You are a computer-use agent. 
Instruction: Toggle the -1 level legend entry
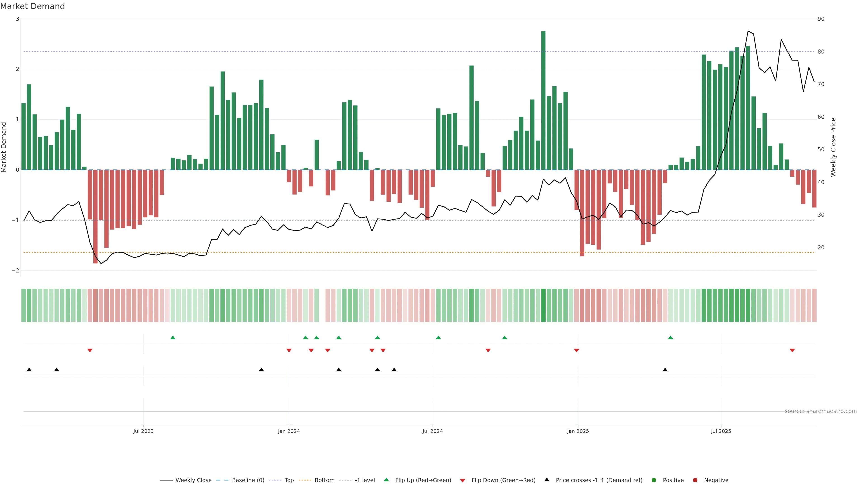pyautogui.click(x=365, y=480)
